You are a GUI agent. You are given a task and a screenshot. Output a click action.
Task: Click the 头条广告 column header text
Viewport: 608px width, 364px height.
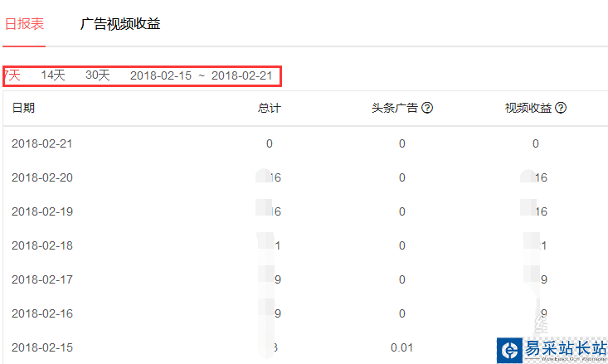click(x=395, y=109)
